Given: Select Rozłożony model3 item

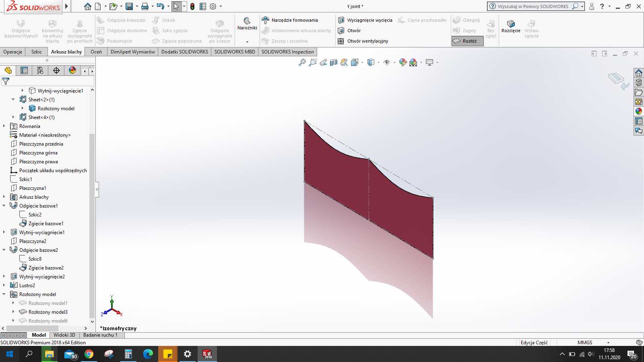Looking at the screenshot, I should point(48,312).
